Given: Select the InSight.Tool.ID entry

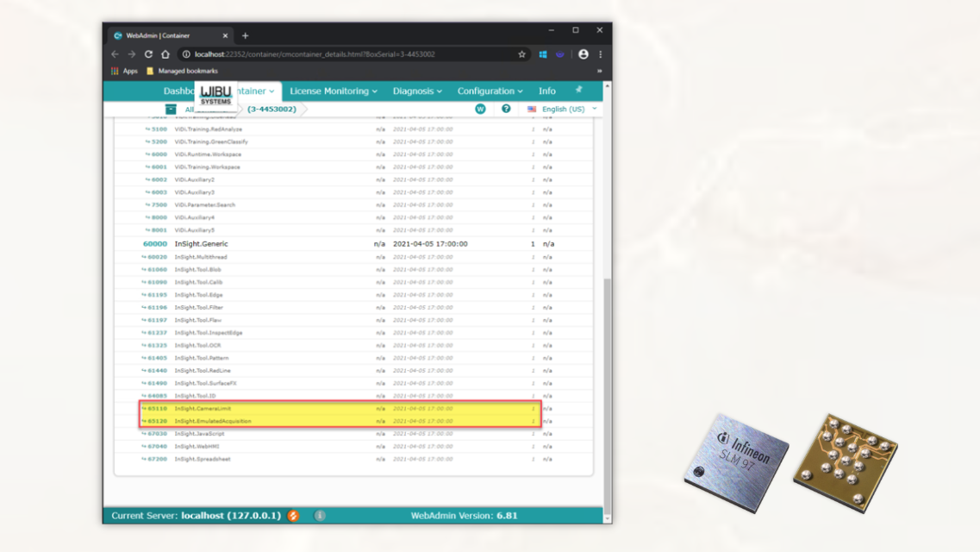Looking at the screenshot, I should [x=195, y=396].
